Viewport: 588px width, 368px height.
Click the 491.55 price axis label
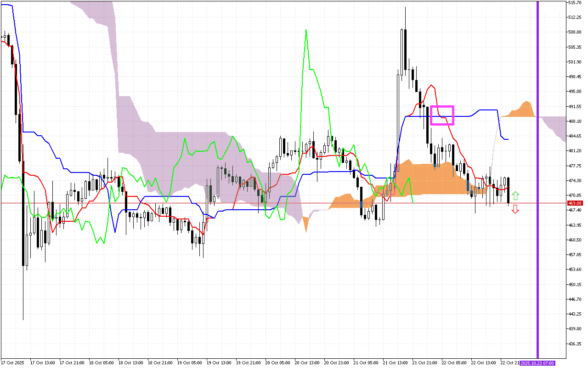click(575, 106)
